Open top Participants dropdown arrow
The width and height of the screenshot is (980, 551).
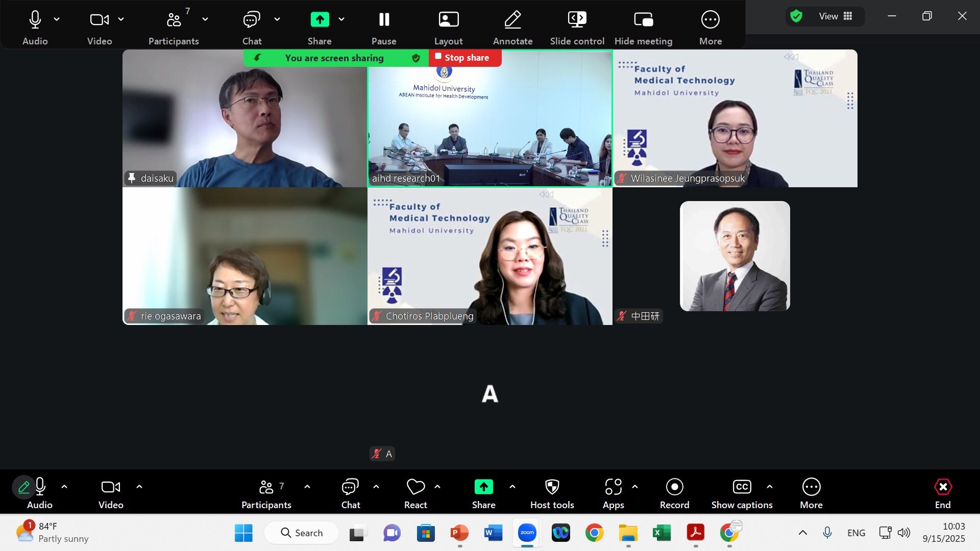point(205,19)
